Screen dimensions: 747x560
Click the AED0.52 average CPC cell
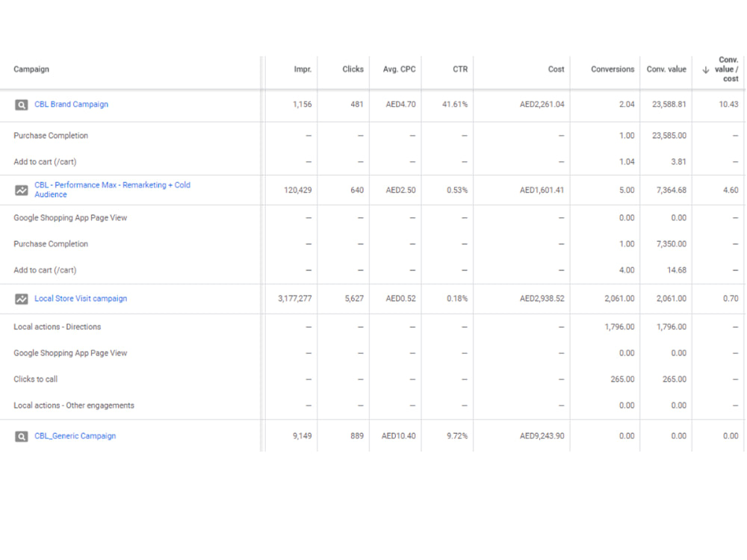tap(400, 299)
